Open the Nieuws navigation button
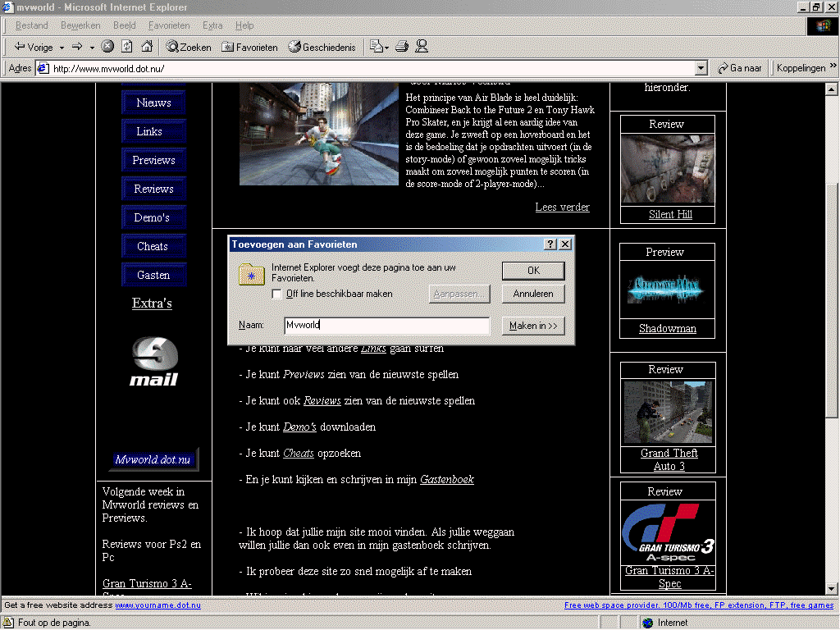 click(153, 103)
